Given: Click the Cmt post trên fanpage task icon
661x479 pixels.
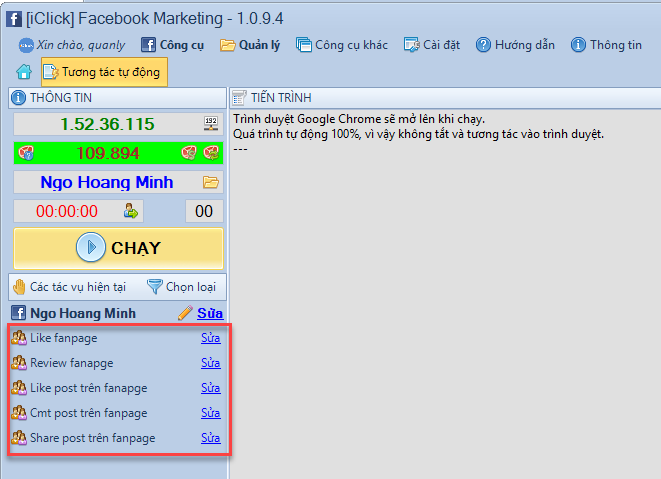Looking at the screenshot, I should [x=19, y=412].
